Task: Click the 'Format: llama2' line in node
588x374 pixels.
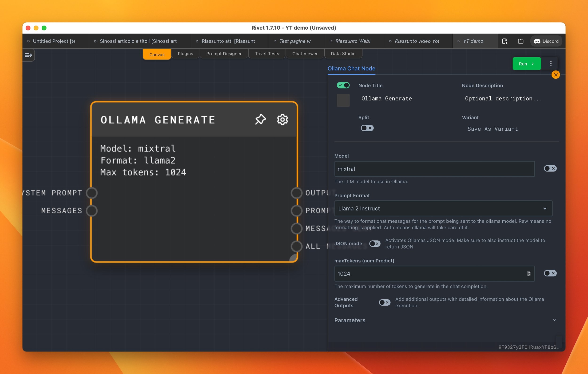Action: pyautogui.click(x=138, y=160)
